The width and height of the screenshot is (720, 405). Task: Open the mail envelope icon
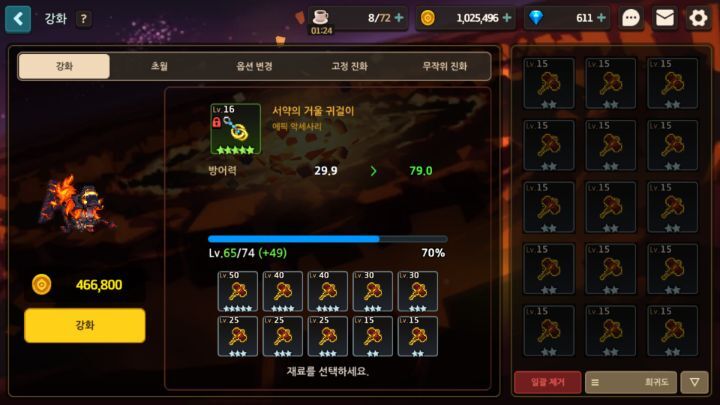click(664, 18)
